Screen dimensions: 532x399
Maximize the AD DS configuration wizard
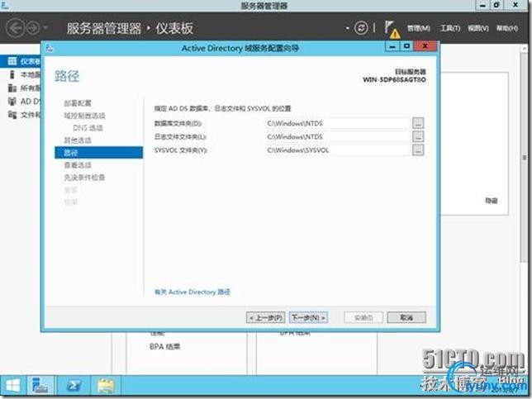(406, 46)
